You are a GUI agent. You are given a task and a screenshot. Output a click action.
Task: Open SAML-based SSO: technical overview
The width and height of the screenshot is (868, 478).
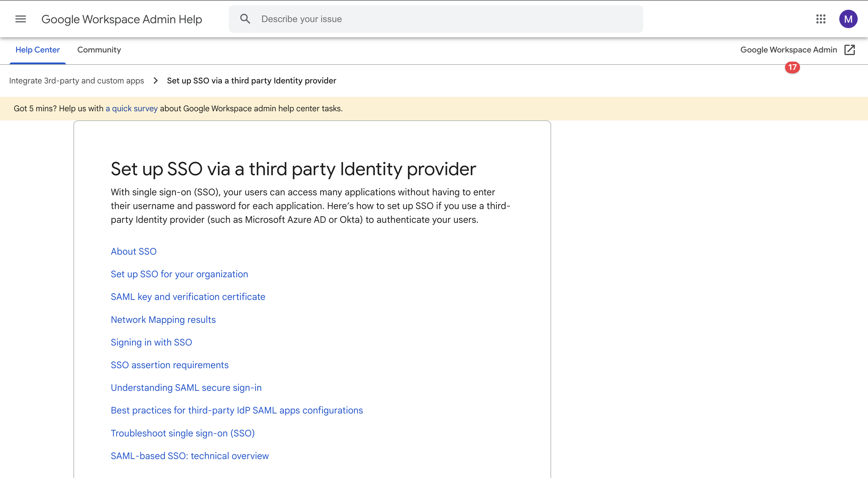tap(190, 456)
